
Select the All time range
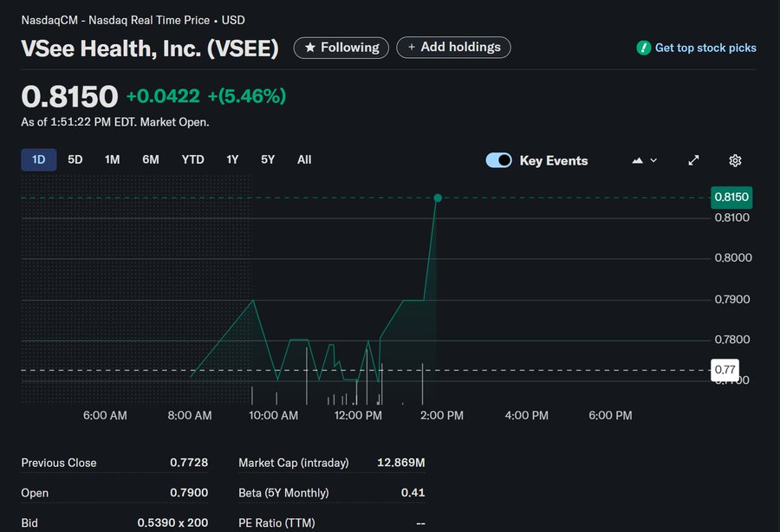(304, 159)
